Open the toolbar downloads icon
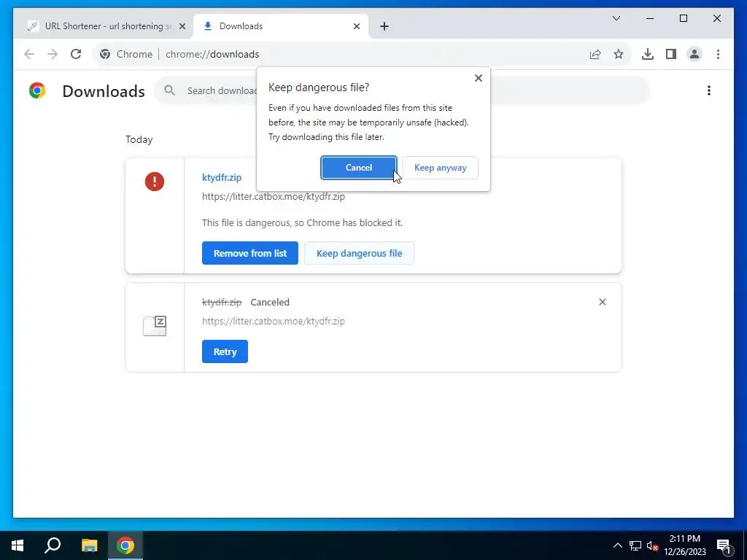This screenshot has height=560, width=747. (648, 54)
